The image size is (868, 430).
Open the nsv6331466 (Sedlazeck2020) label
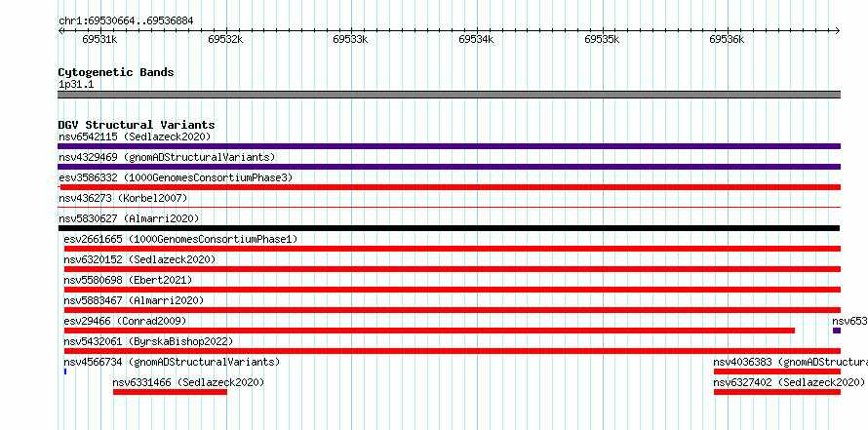[x=188, y=382]
